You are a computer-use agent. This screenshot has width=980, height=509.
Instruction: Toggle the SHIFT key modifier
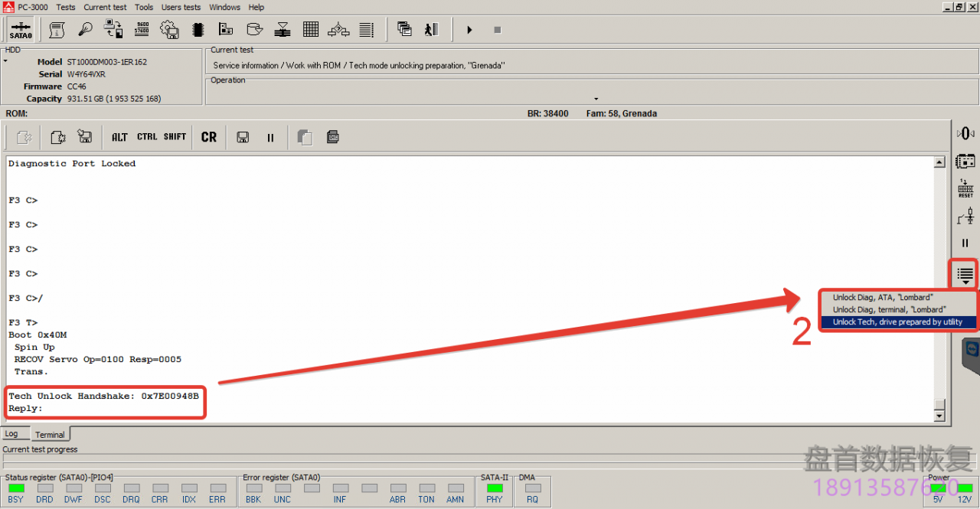(x=175, y=138)
